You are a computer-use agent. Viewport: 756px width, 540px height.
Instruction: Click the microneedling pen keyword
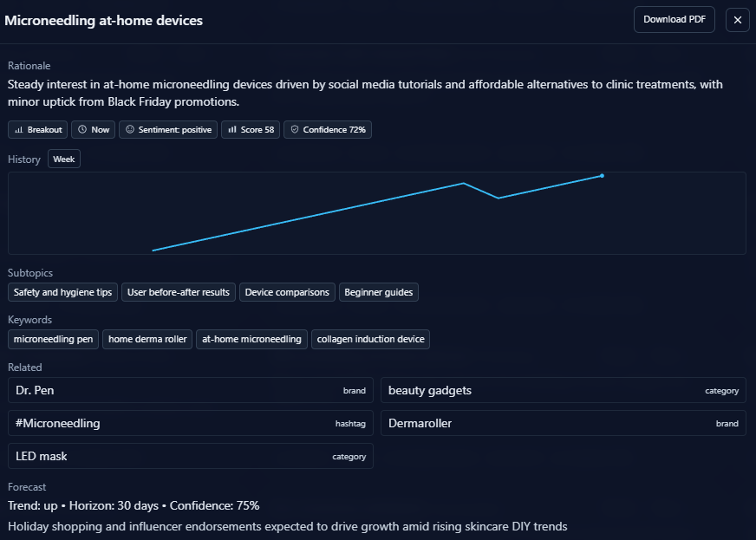point(53,339)
